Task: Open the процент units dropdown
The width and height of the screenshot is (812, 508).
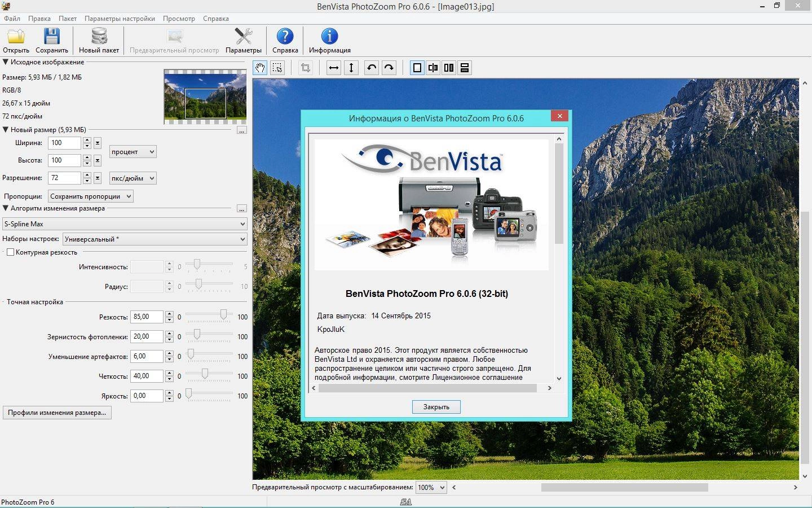Action: (x=133, y=152)
